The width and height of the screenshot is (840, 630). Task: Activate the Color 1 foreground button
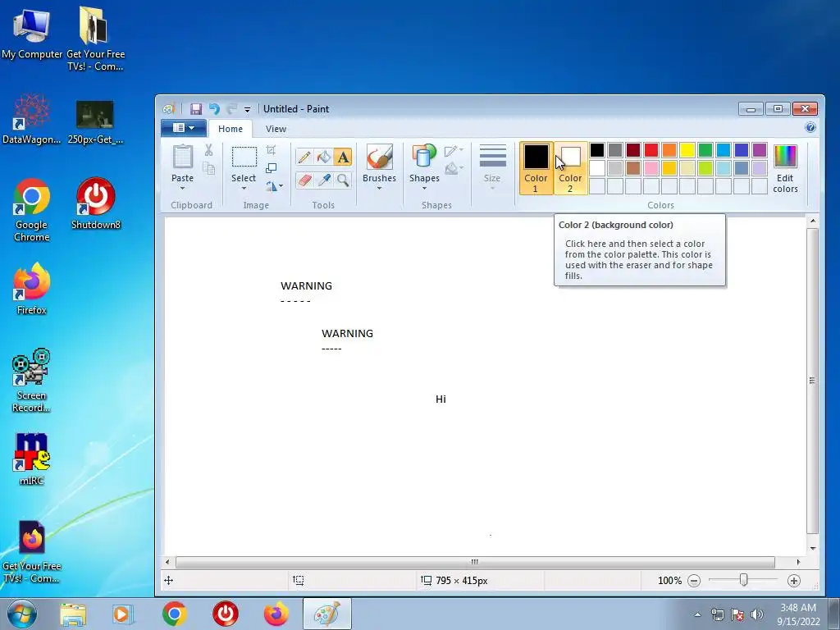[536, 167]
